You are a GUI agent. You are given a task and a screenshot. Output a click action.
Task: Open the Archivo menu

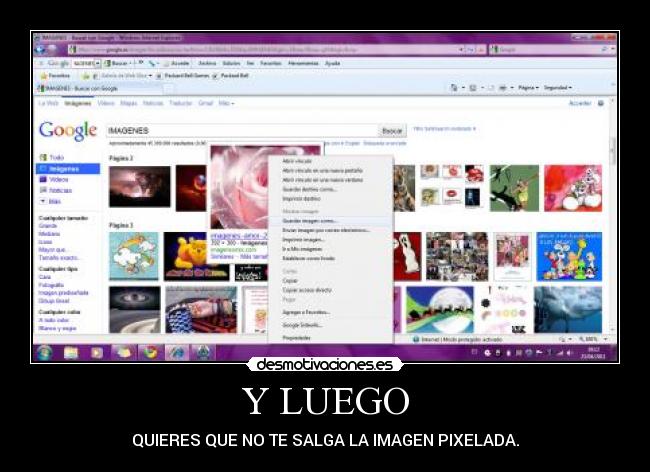pyautogui.click(x=207, y=63)
